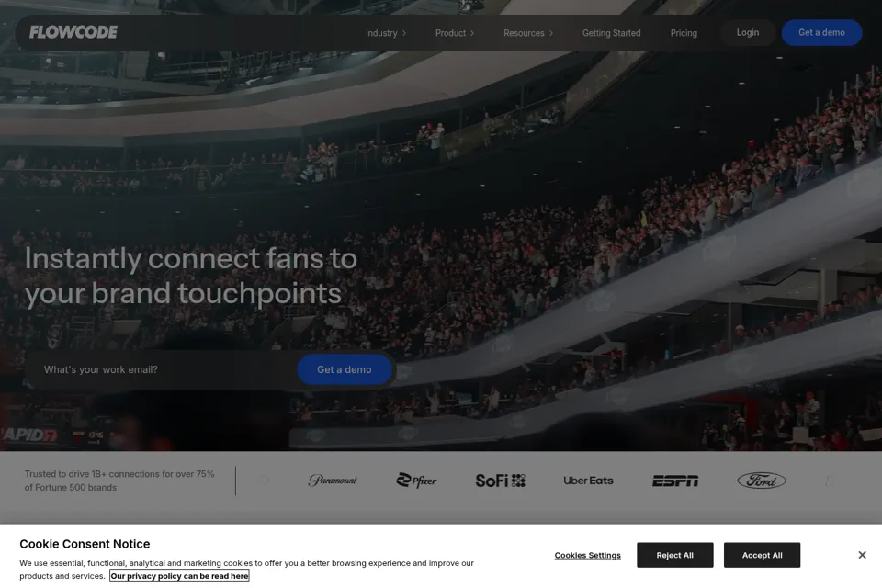Expand the Industry chevron arrow
882x588 pixels.
(x=404, y=33)
